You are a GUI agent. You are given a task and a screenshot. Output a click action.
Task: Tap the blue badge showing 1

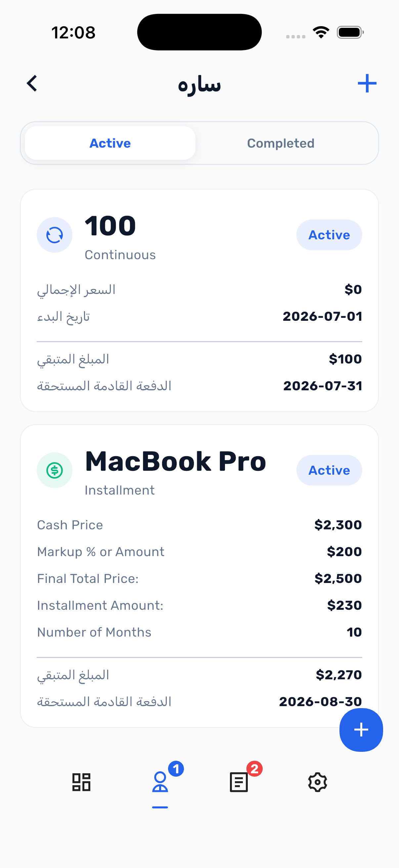click(176, 769)
